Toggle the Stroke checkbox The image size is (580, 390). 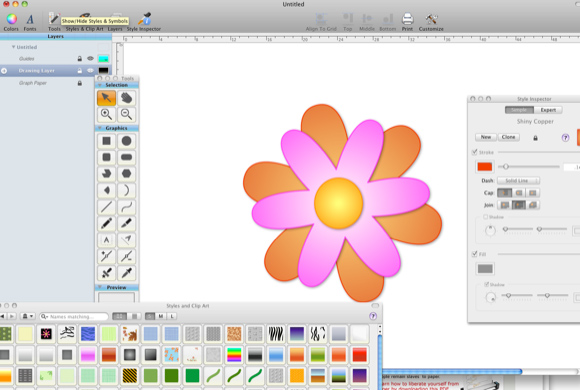475,152
